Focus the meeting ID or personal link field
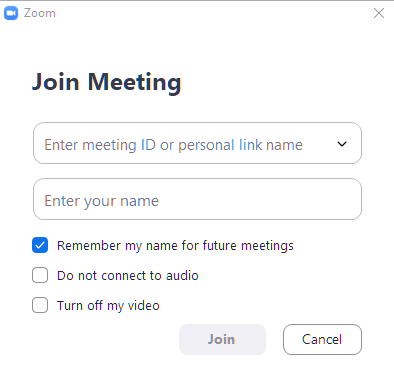Screen dimensions: 394x387 pyautogui.click(x=197, y=143)
